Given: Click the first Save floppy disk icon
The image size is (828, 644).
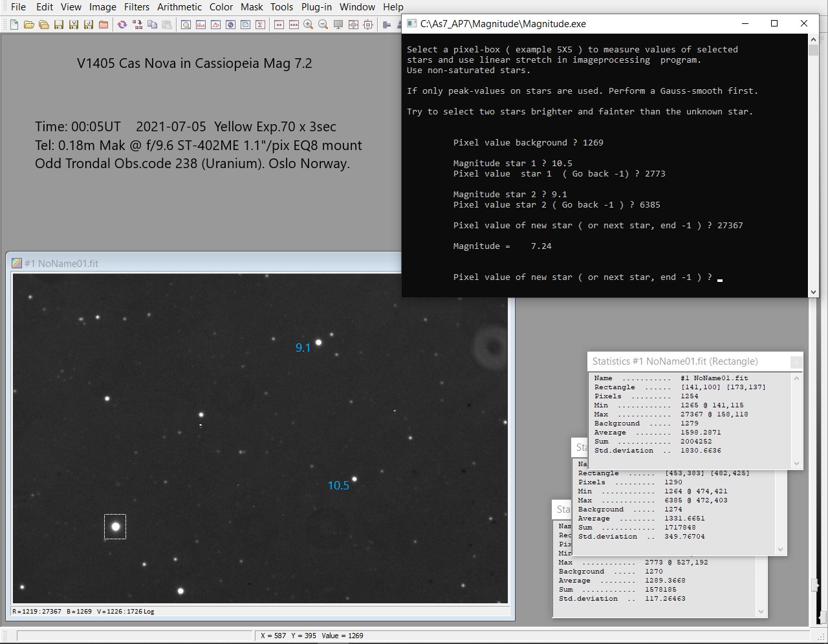Looking at the screenshot, I should click(58, 25).
